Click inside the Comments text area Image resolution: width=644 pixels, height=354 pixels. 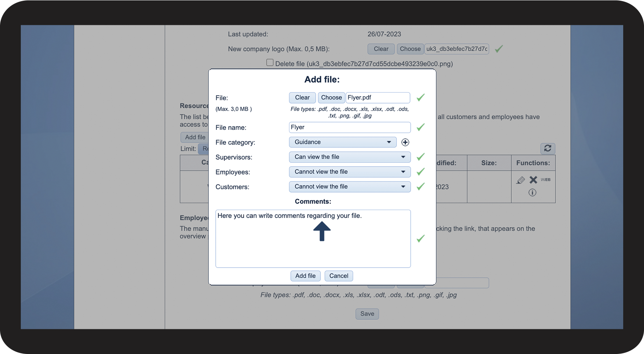(x=313, y=248)
